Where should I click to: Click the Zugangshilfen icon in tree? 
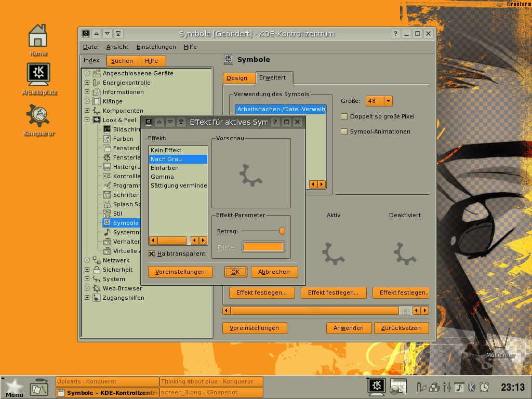97,298
